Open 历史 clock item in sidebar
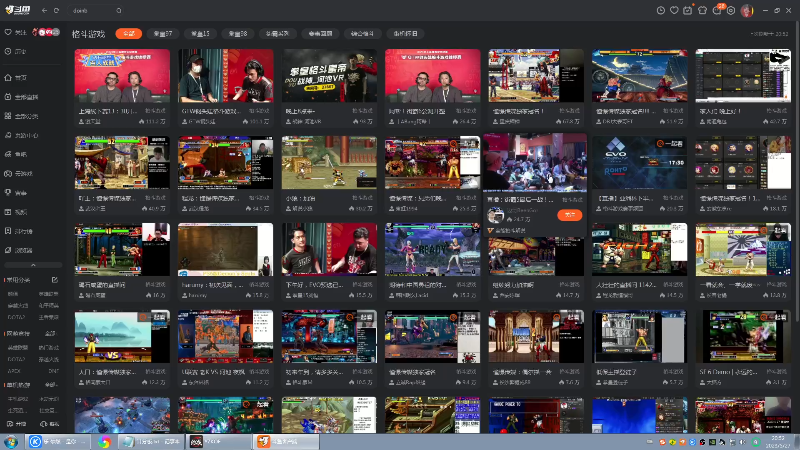800x450 pixels. tap(16, 52)
